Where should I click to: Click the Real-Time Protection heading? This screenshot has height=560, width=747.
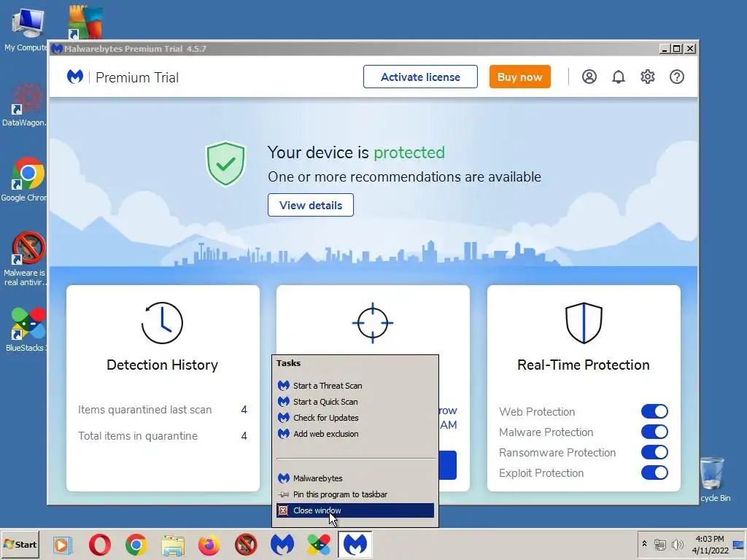pyautogui.click(x=584, y=365)
